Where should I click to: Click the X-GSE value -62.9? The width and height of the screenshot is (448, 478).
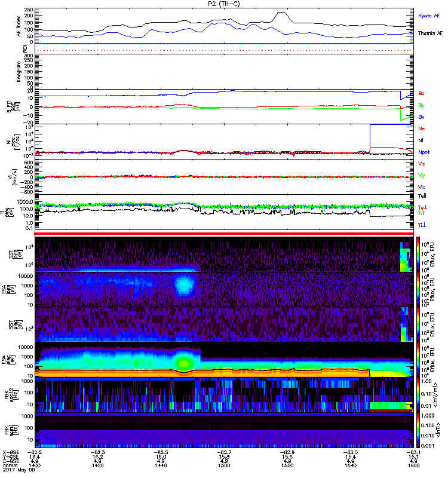click(x=287, y=452)
